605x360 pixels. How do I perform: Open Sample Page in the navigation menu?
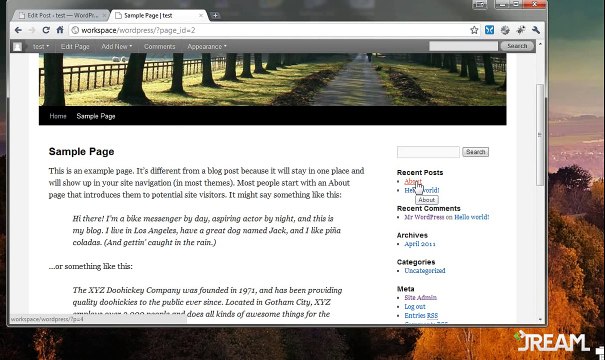point(96,116)
